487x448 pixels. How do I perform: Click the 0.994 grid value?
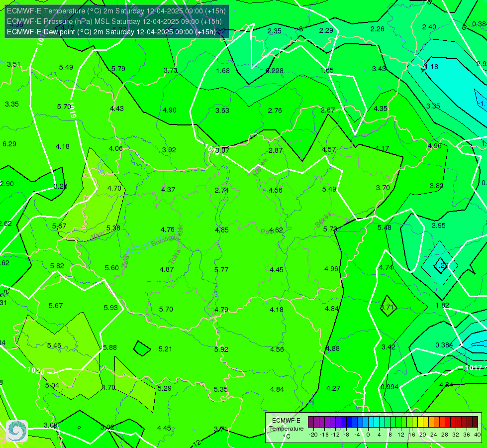coord(390,387)
